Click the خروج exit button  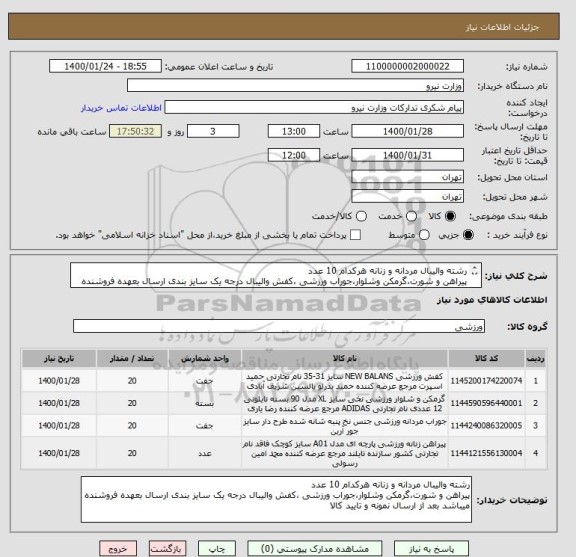pyautogui.click(x=118, y=549)
